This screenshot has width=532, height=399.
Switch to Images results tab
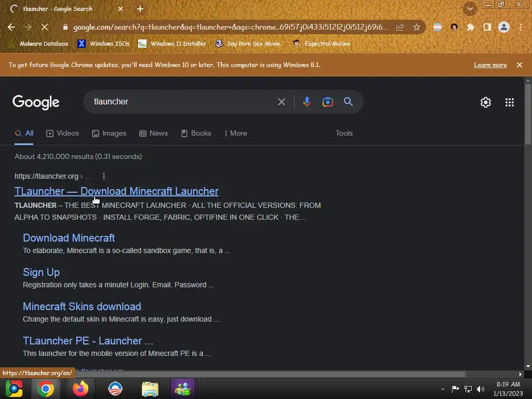point(109,134)
